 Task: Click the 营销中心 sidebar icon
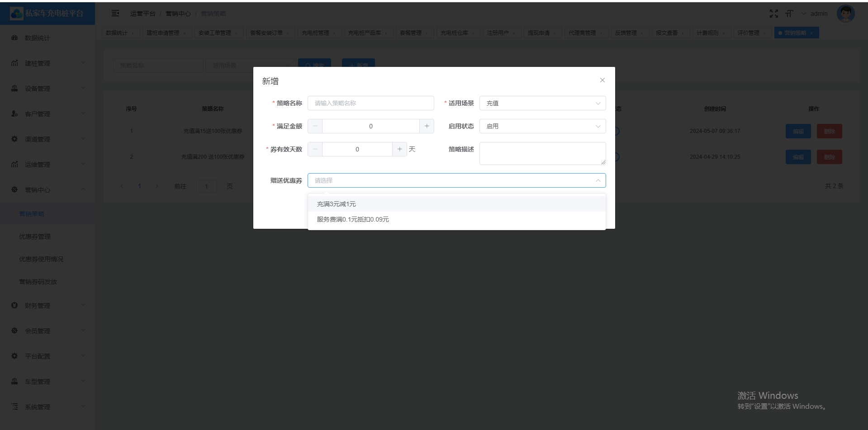tap(14, 190)
